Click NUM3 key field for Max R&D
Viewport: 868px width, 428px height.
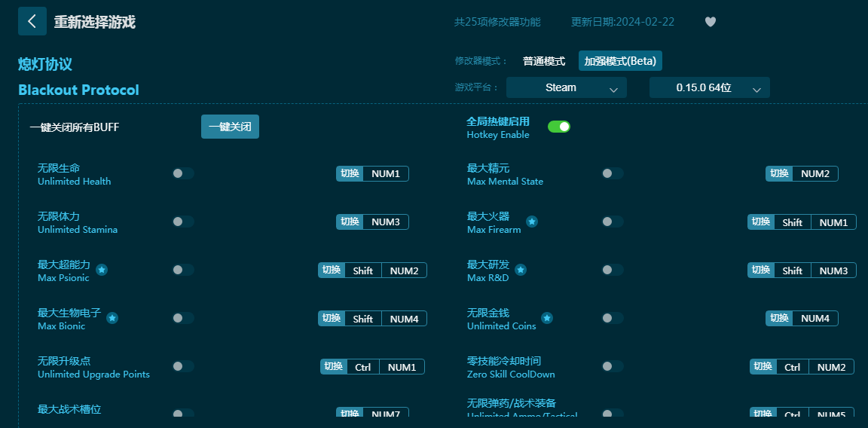(x=833, y=271)
